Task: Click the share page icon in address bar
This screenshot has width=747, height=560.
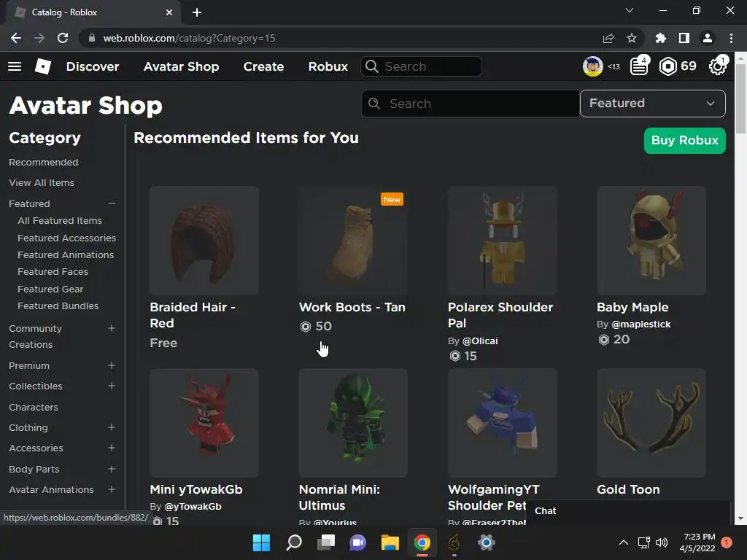Action: [x=608, y=38]
